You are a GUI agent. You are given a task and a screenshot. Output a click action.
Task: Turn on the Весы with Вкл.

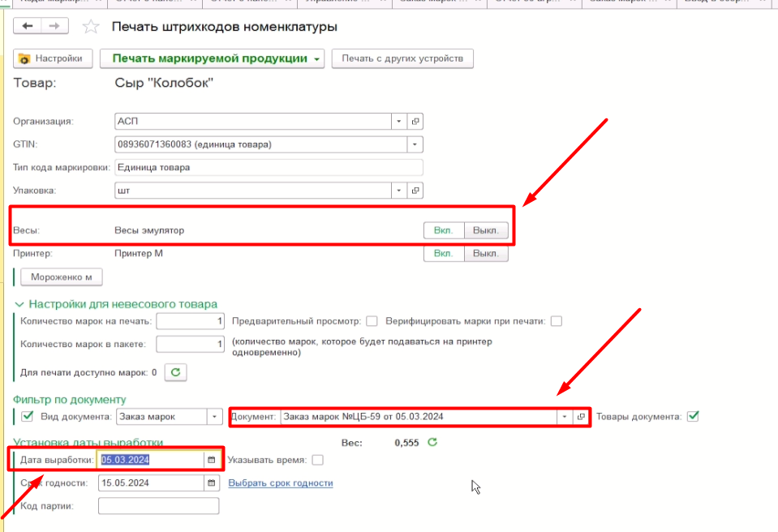pos(444,230)
